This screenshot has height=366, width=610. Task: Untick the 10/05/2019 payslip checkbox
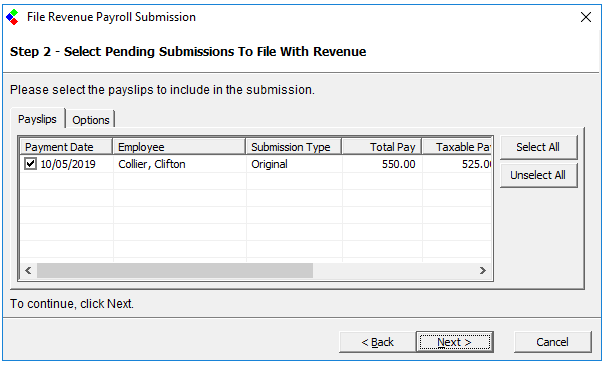tap(30, 164)
